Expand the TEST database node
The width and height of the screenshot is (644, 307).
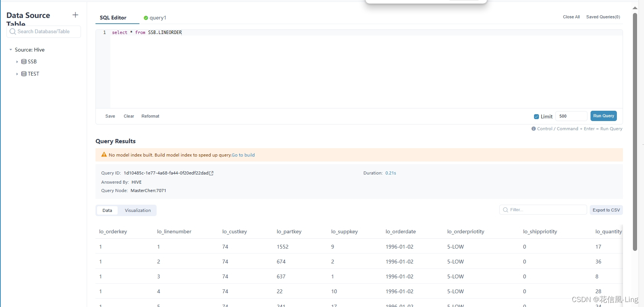17,74
